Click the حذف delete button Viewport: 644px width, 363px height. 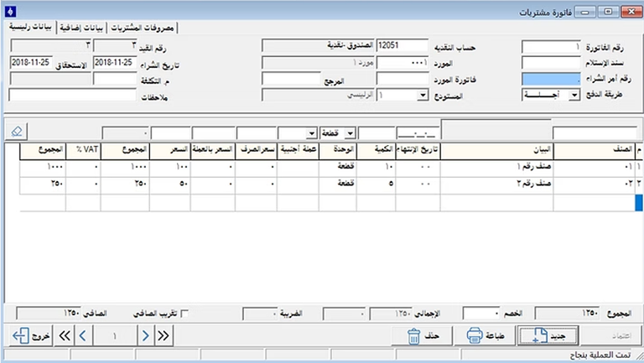click(x=423, y=336)
